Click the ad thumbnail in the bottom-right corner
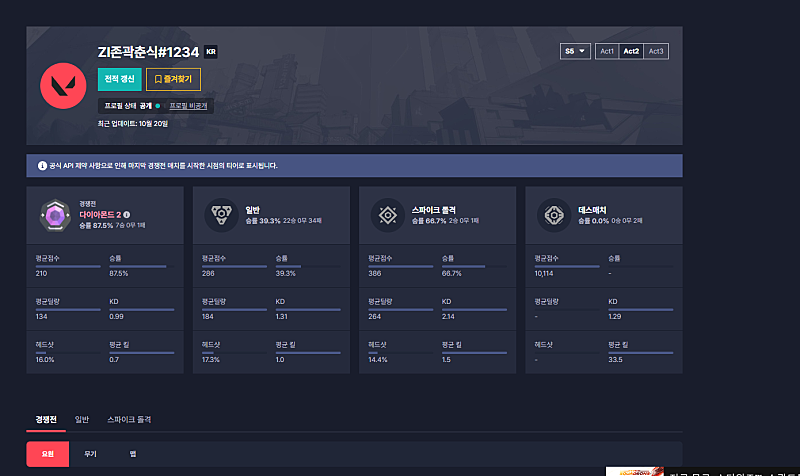Screen dimensions: 800x476 [x=635, y=471]
